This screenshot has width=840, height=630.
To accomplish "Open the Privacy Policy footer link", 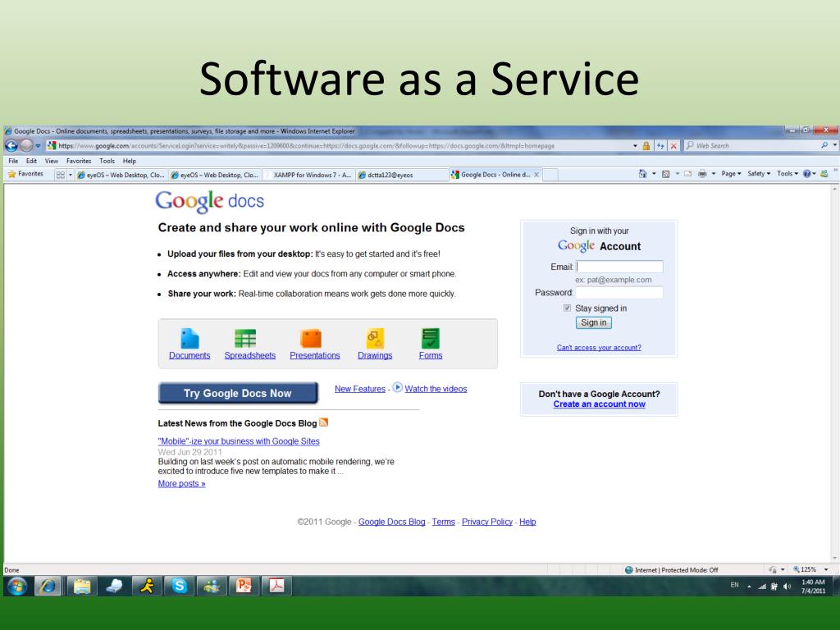I will [x=487, y=522].
